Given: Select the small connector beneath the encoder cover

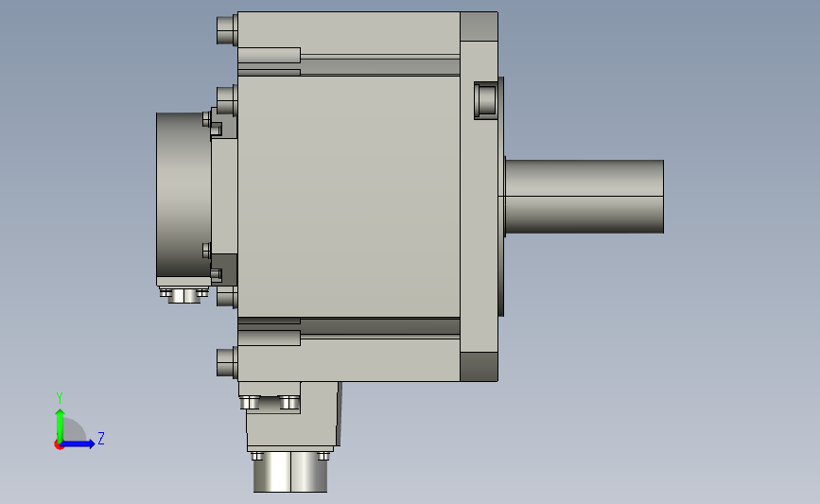Looking at the screenshot, I should (x=184, y=296).
